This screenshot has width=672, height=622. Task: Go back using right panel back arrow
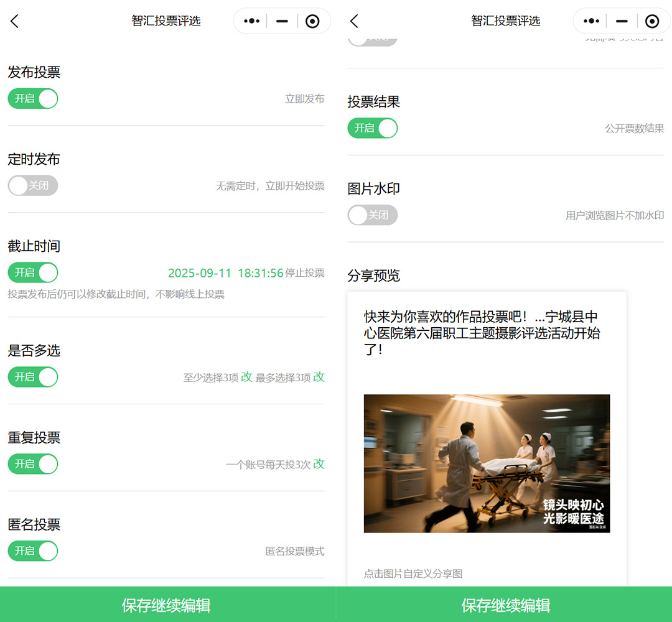tap(354, 21)
